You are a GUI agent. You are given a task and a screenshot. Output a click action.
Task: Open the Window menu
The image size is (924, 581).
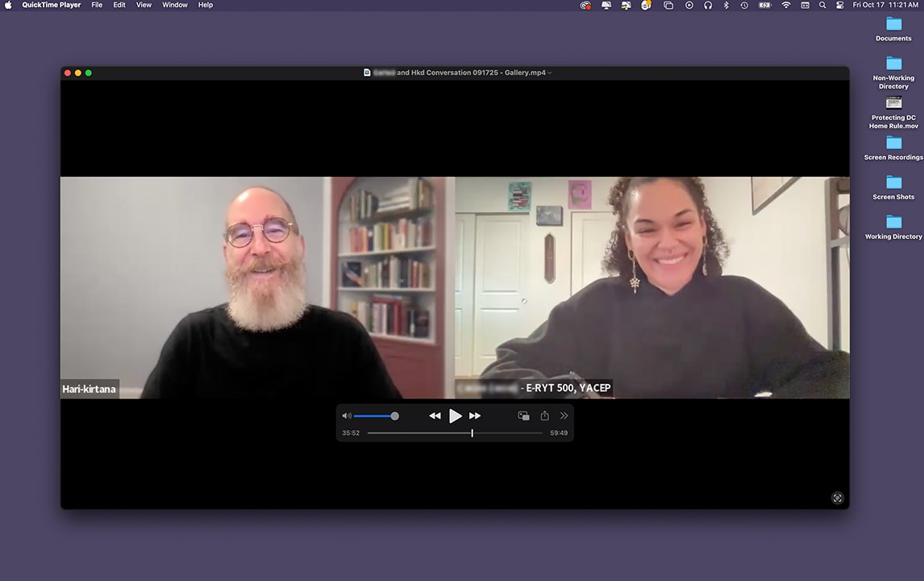coord(175,5)
